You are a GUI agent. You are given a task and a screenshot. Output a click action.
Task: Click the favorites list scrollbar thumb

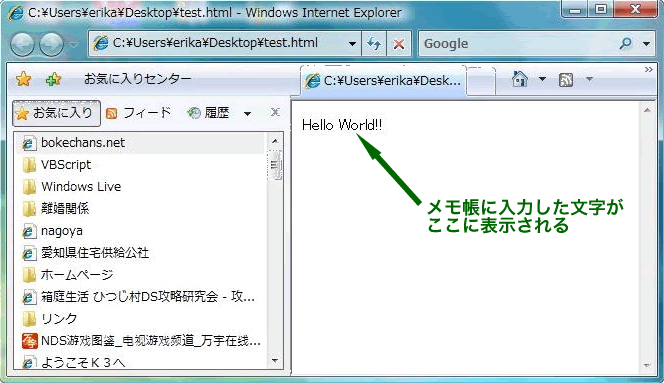[275, 165]
